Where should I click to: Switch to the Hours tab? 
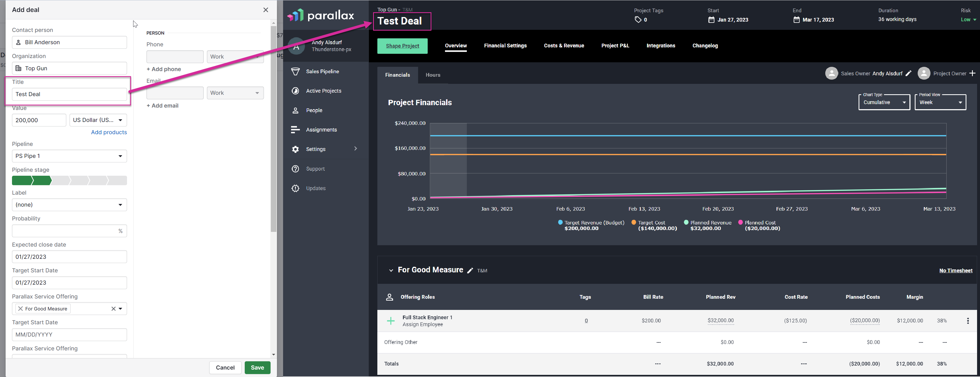click(x=433, y=75)
